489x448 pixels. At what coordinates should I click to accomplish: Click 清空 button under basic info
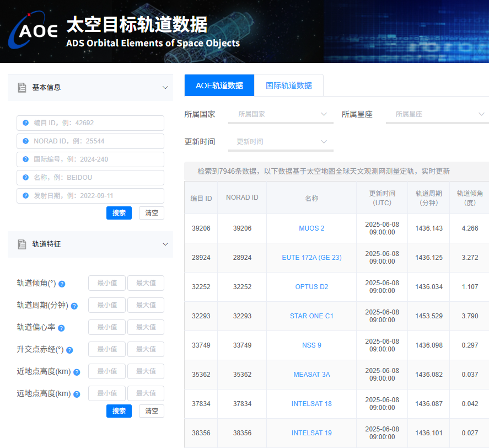[152, 213]
